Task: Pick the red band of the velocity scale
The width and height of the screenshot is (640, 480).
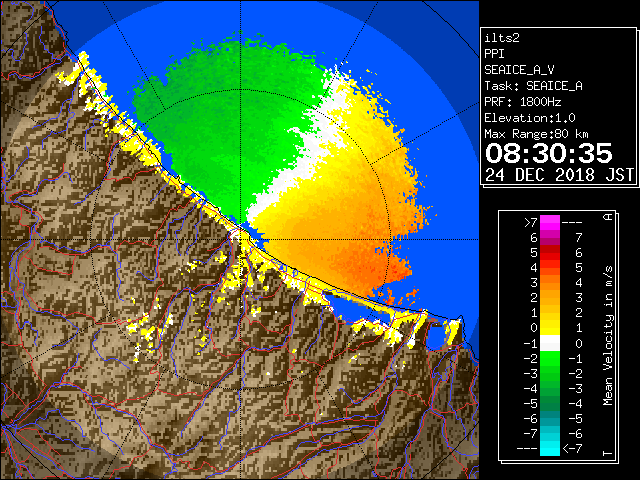Action: click(x=550, y=253)
